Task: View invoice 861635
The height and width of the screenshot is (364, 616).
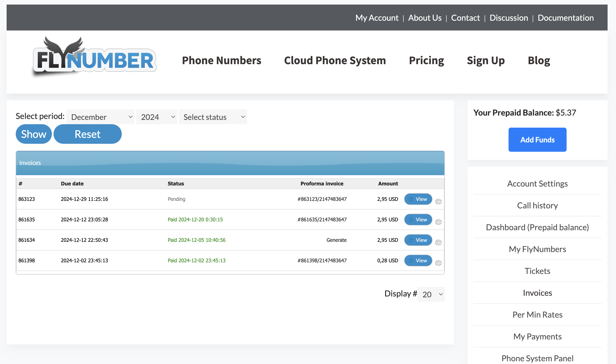Action: [418, 220]
